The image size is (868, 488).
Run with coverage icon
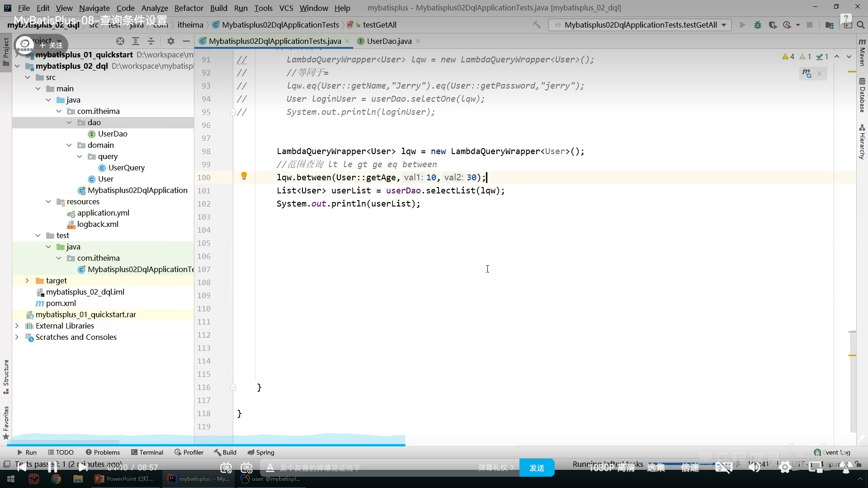(773, 25)
